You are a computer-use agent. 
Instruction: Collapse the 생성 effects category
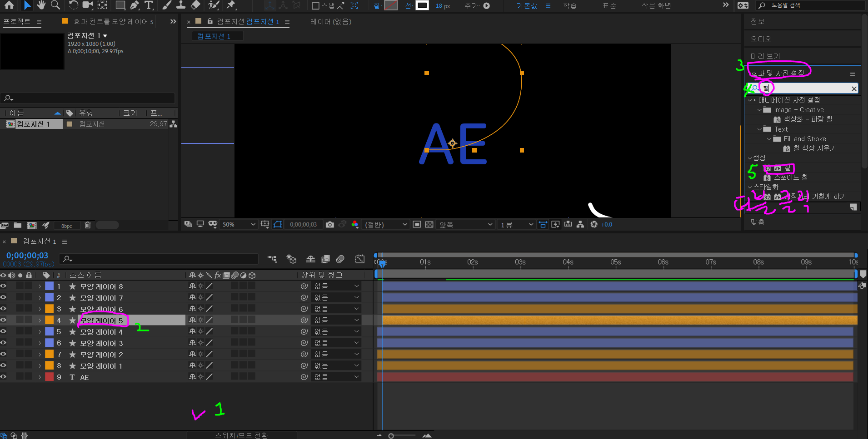(x=750, y=158)
